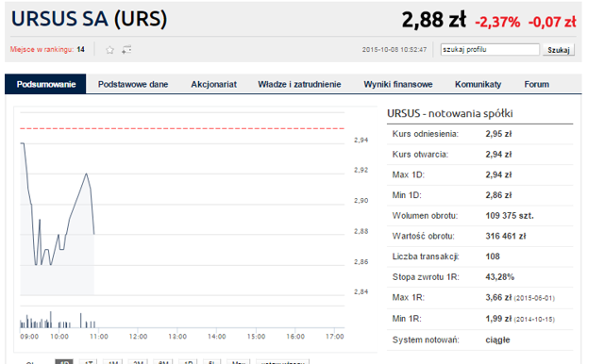
Task: Select the Min 1D value 2,86 zł
Action: (498, 195)
